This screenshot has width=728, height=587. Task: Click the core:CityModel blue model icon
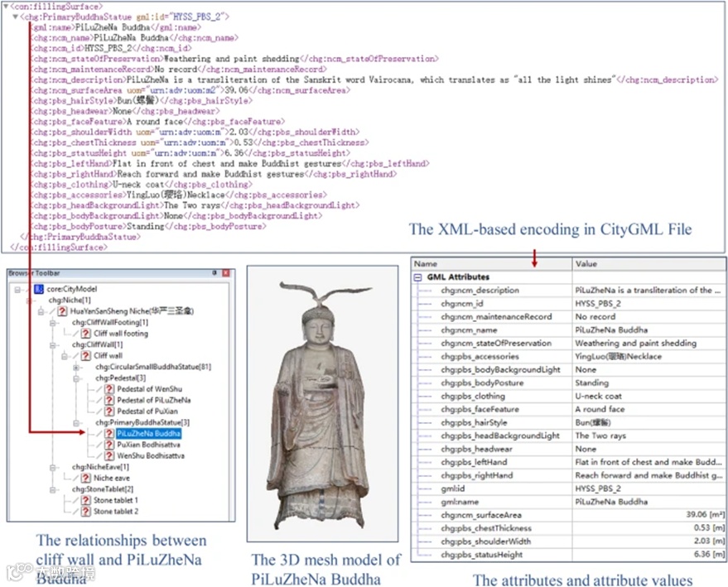pos(39,289)
